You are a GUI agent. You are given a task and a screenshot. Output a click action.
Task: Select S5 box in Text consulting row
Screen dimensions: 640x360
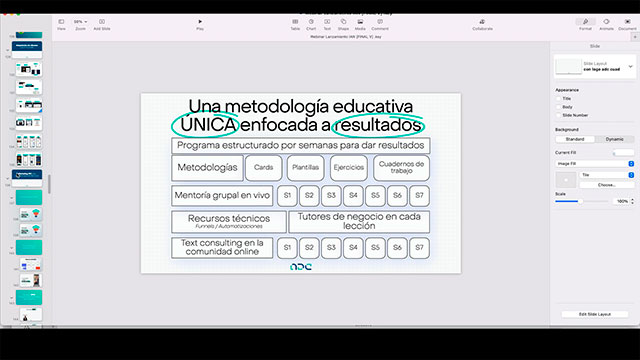(x=376, y=248)
